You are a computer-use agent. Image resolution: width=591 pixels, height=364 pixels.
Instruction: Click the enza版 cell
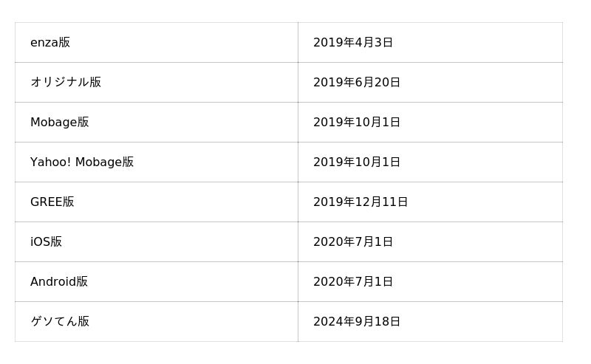click(50, 43)
